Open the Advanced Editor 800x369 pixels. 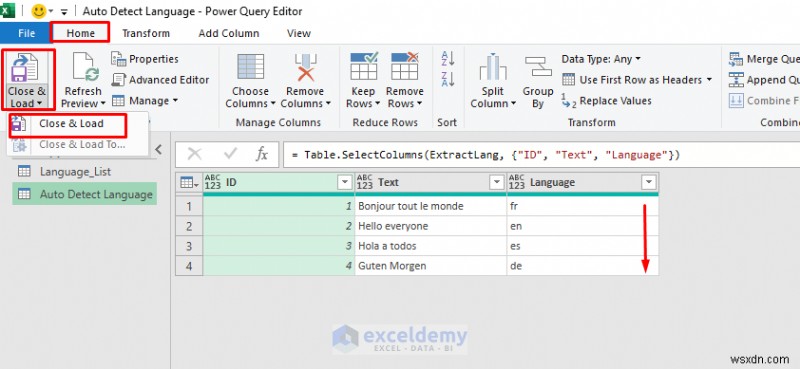[160, 80]
